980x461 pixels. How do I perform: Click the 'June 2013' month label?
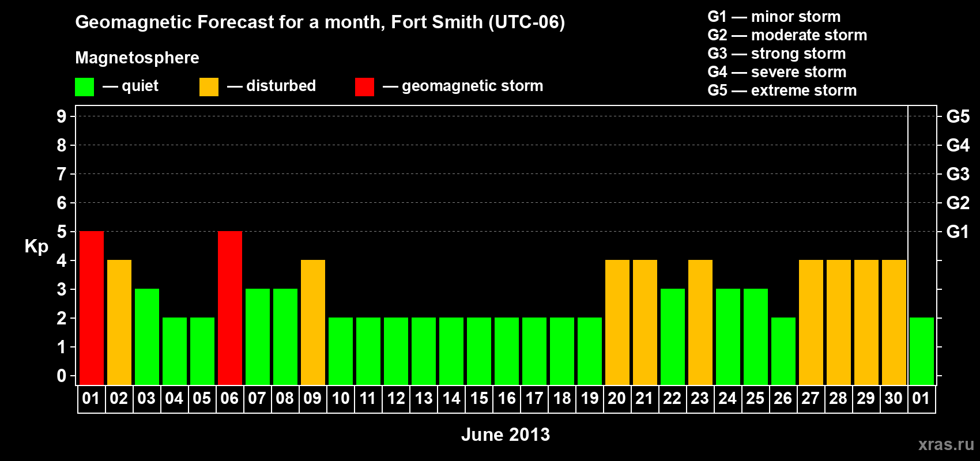[x=506, y=434]
